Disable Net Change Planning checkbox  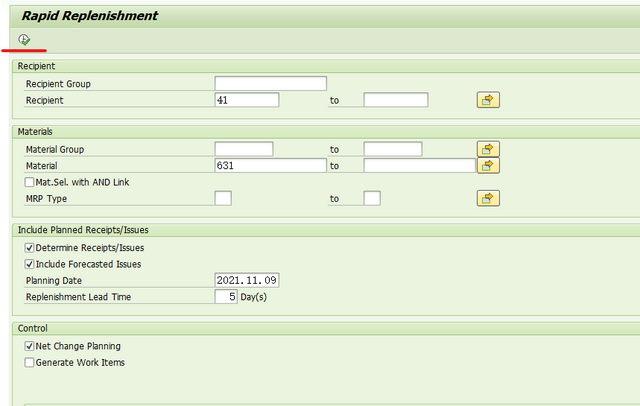29,346
